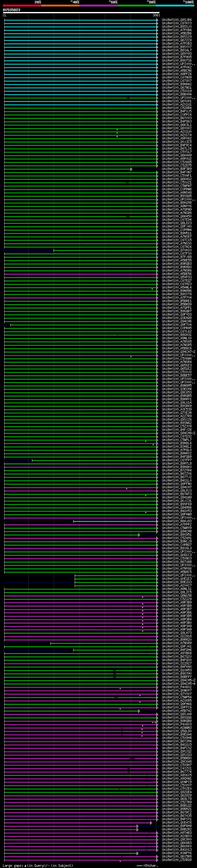Click the UniRef100_A9P3B9 label
The image size is (197, 868).
pyautogui.click(x=176, y=602)
